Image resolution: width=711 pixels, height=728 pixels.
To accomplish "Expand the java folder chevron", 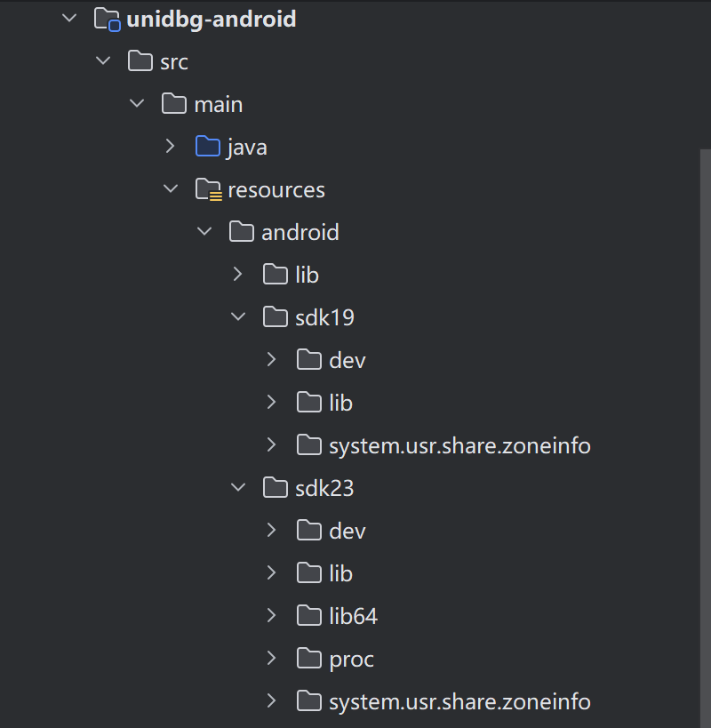I will point(171,147).
